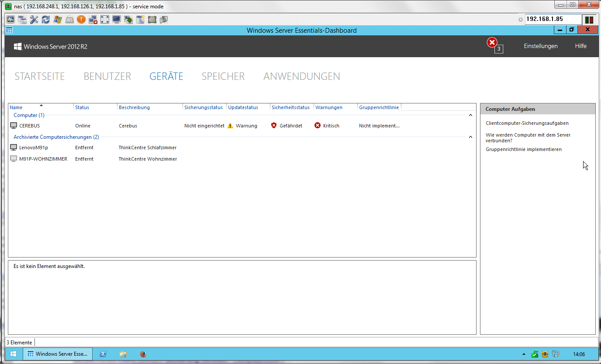
Task: Click the yellow eye tray icon
Action: click(545, 354)
